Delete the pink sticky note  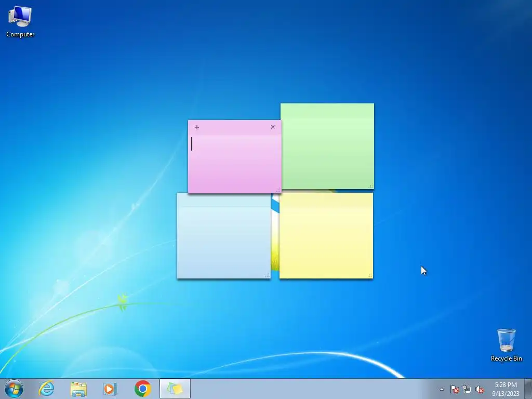click(273, 127)
